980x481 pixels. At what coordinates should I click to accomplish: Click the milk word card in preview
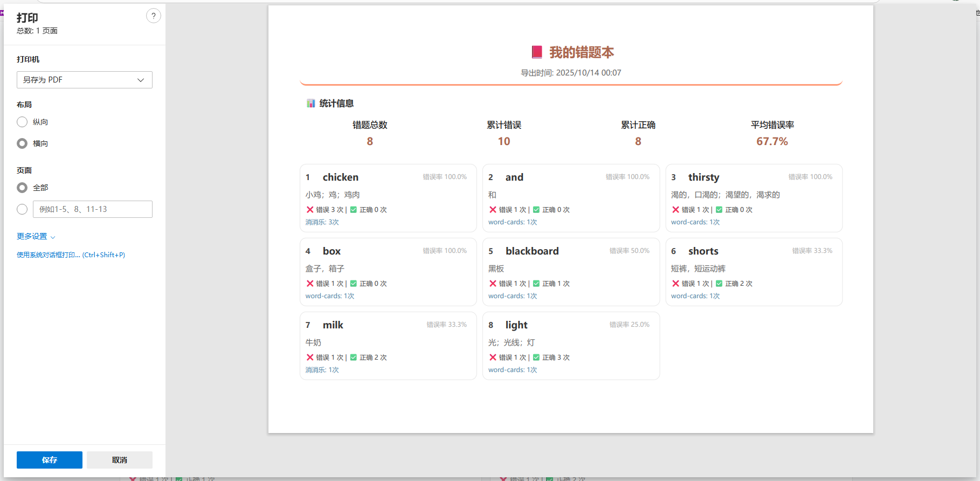[388, 346]
